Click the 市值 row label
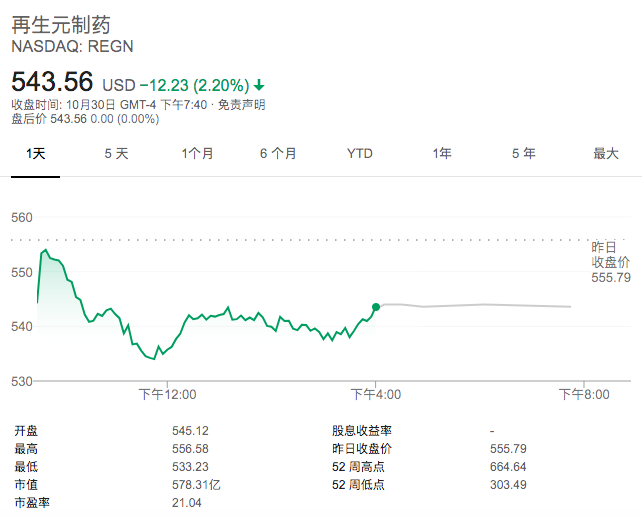This screenshot has height=518, width=642. pyautogui.click(x=26, y=485)
